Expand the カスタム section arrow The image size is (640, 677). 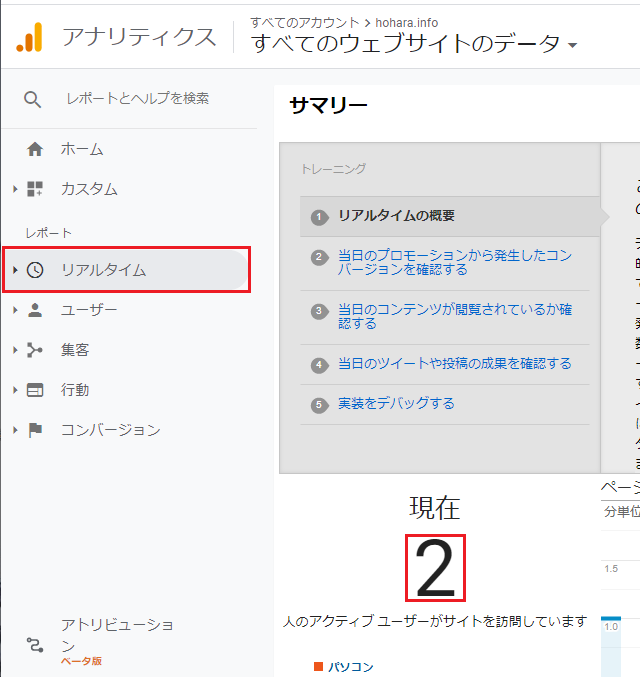[15, 189]
